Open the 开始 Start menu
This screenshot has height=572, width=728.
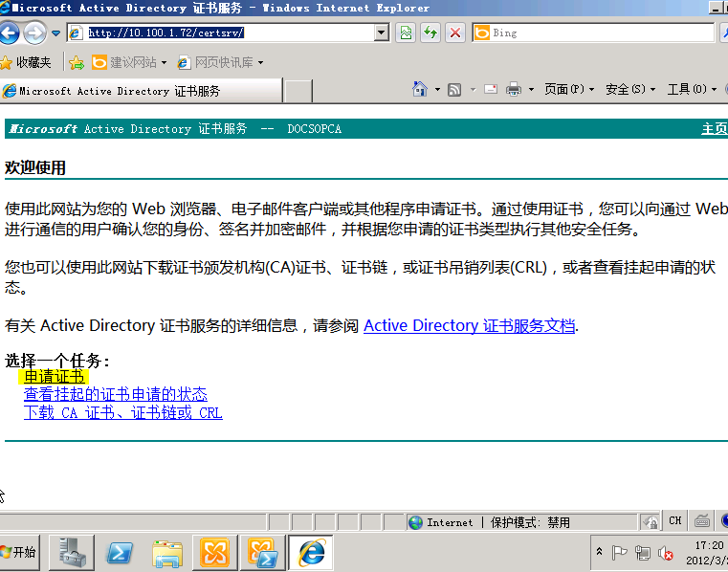click(19, 552)
